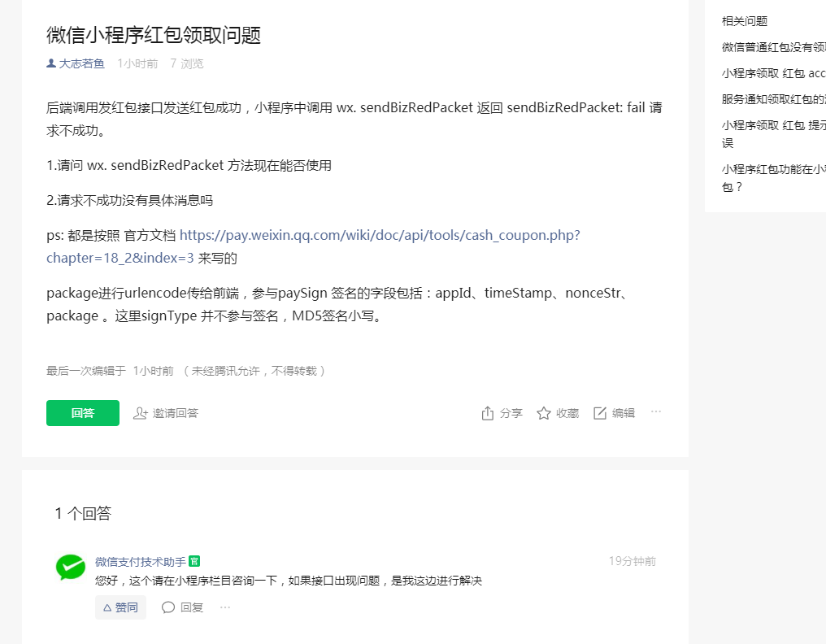
Task: Click the line 1.请问 wx. sendBizRedPacket 方法现在能否使用
Action: 189,166
